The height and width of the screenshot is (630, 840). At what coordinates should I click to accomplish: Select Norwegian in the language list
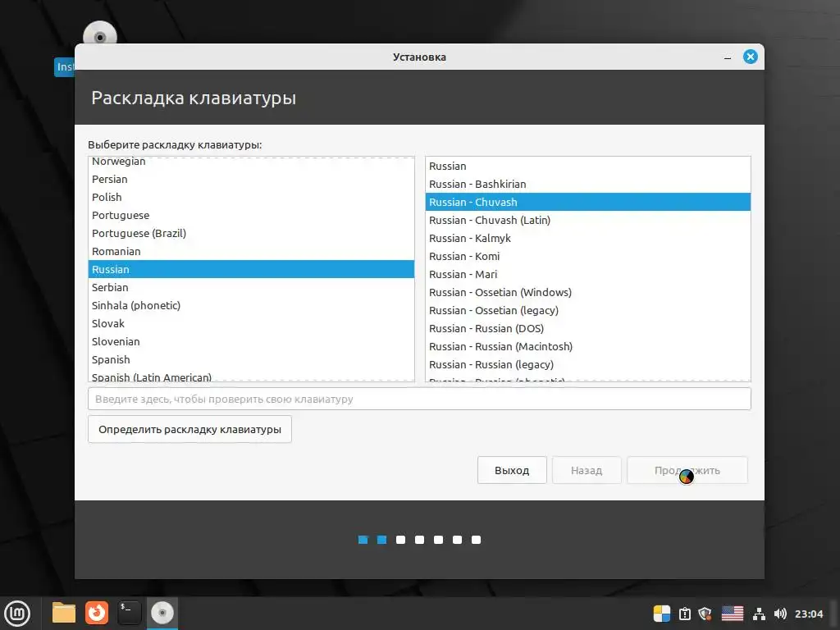pyautogui.click(x=251, y=162)
